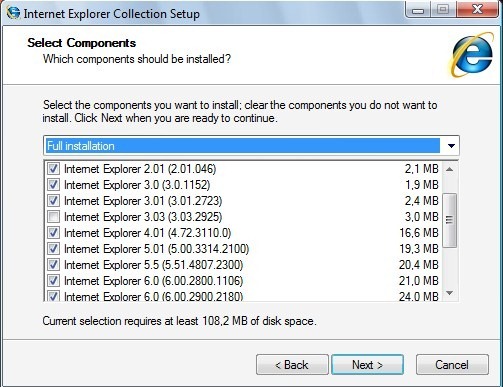503x387 pixels.
Task: Select the Internet Explorer 3.03 (3.03.2925) label
Action: coord(143,217)
